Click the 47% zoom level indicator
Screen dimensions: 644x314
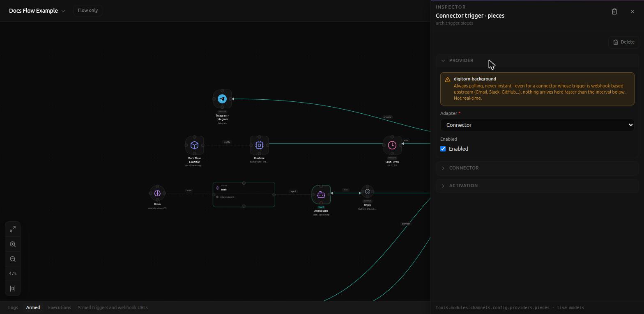pos(13,274)
